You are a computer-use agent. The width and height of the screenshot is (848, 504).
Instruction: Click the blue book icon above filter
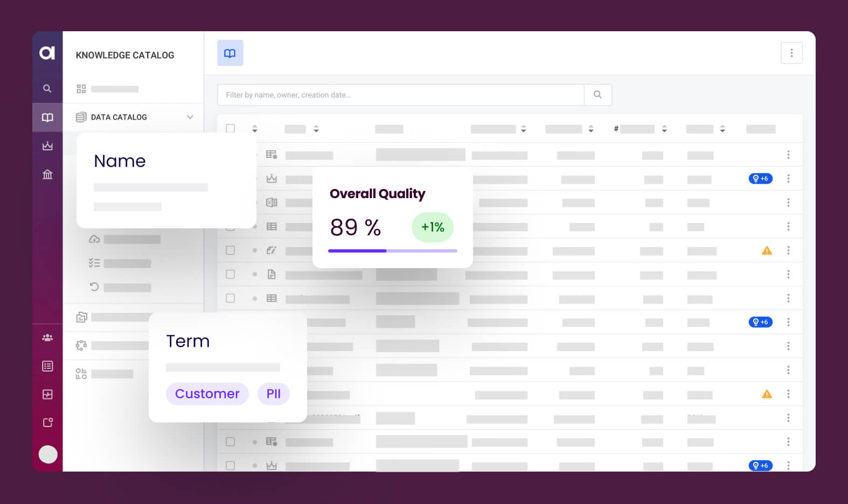point(230,53)
